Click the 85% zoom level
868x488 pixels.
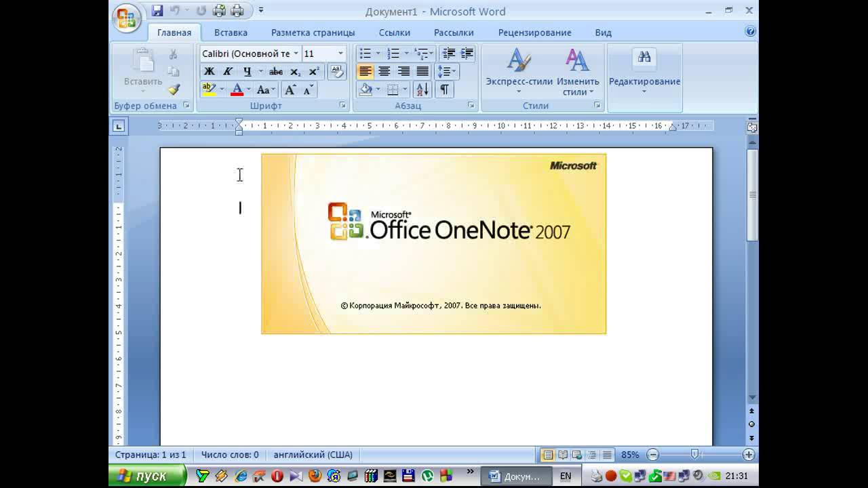pyautogui.click(x=630, y=455)
